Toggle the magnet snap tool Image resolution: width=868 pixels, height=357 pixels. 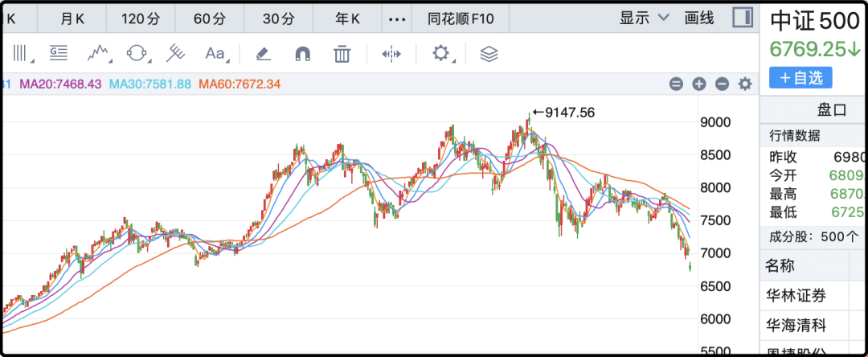pos(302,54)
